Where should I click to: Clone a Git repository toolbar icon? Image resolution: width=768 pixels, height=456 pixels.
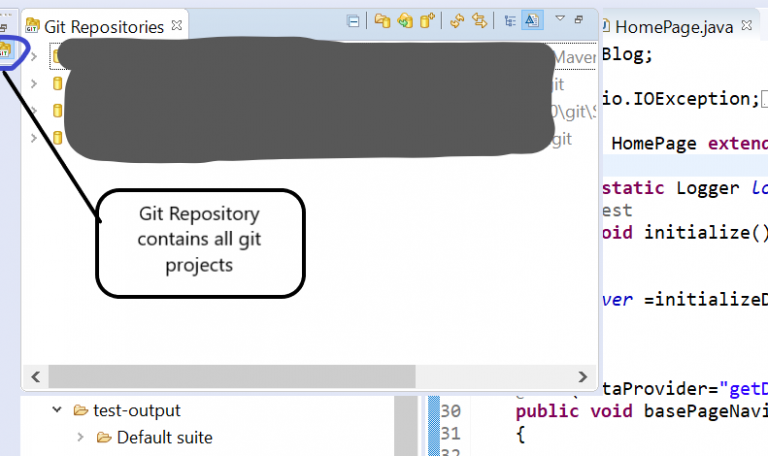click(x=405, y=21)
